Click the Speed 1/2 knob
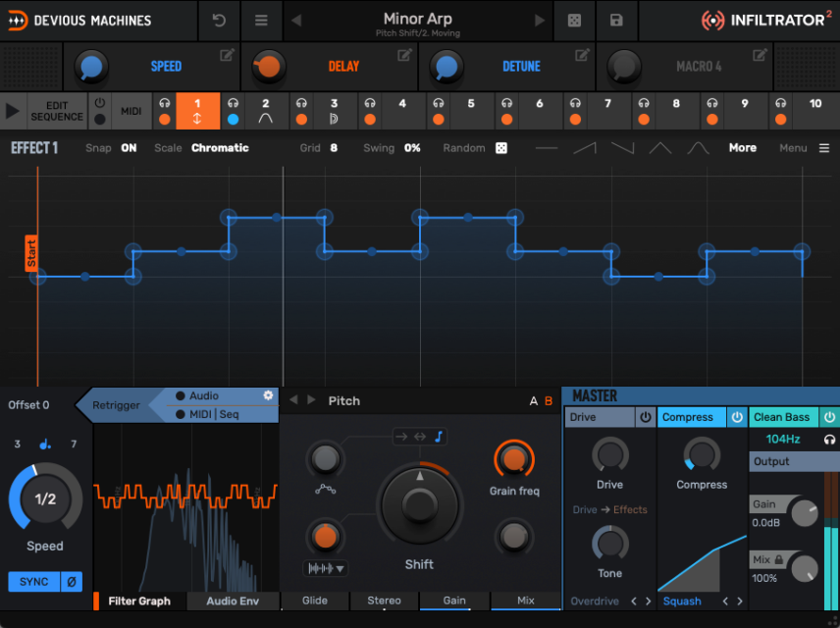Viewport: 840px width, 628px height. pyautogui.click(x=45, y=498)
